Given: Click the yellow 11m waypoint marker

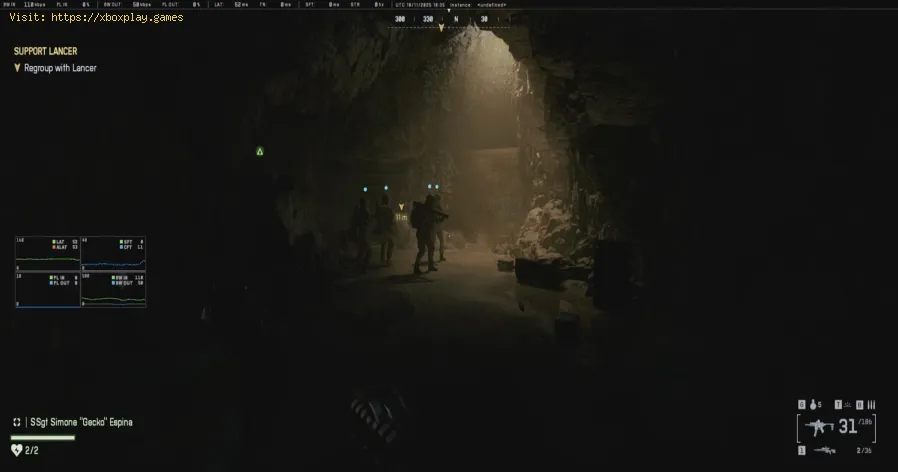Looking at the screenshot, I should pyautogui.click(x=402, y=207).
